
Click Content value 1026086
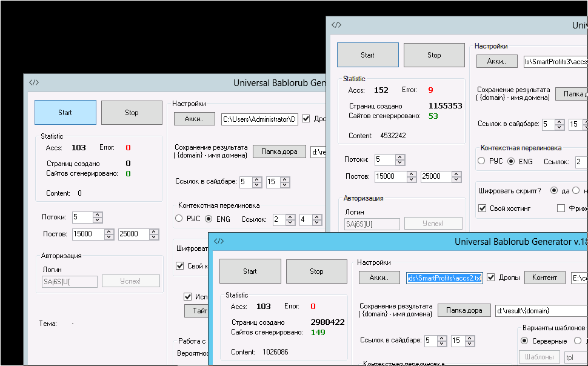click(x=275, y=351)
